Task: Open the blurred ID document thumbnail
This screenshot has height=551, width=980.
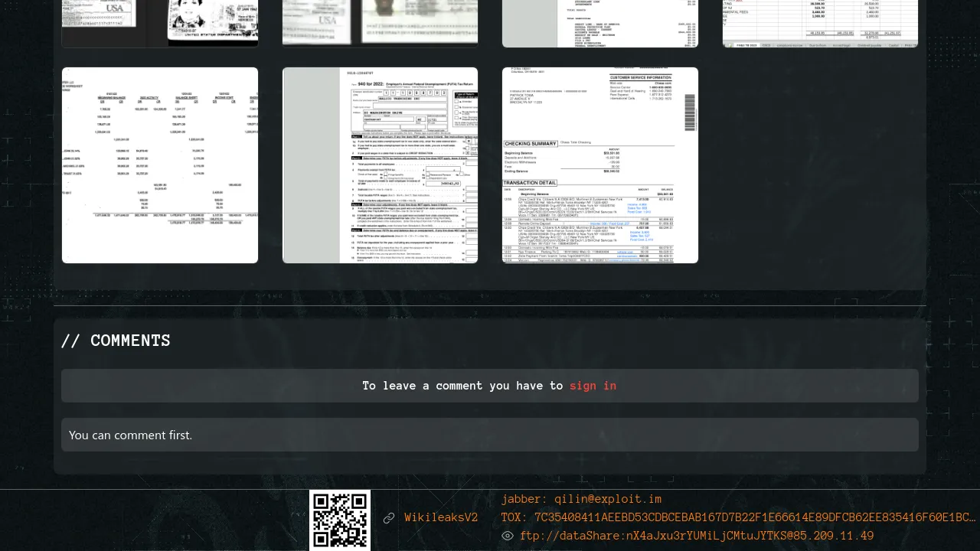Action: (x=380, y=23)
